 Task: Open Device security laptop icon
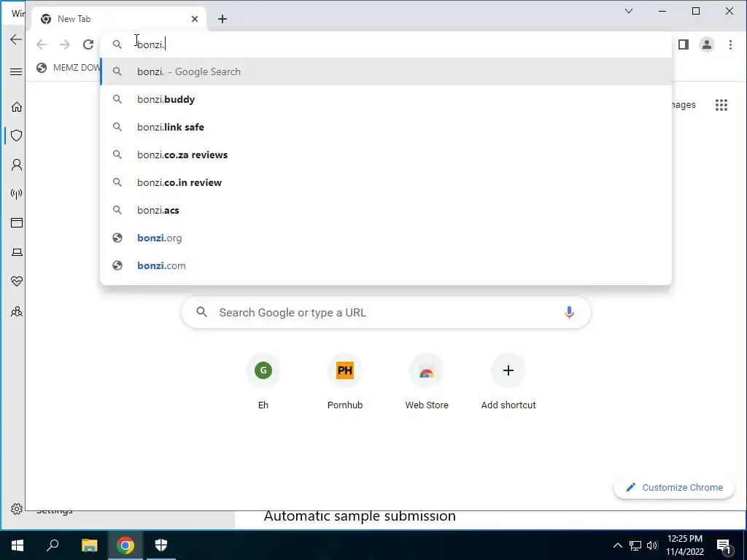(17, 252)
